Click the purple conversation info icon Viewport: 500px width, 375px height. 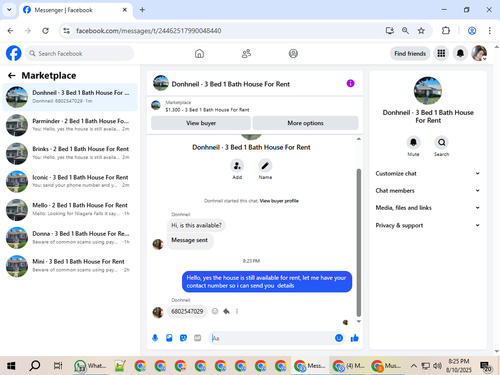pyautogui.click(x=350, y=83)
